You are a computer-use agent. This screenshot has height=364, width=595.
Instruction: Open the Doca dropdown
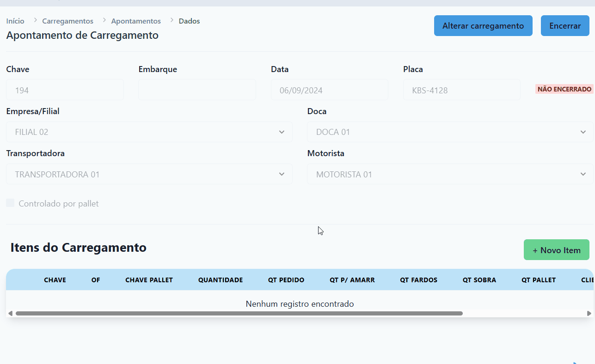click(x=450, y=132)
